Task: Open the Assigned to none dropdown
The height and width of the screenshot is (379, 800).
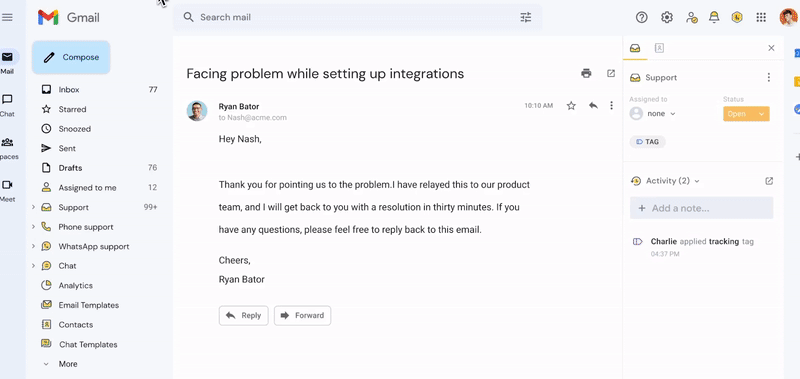Action: [x=653, y=113]
